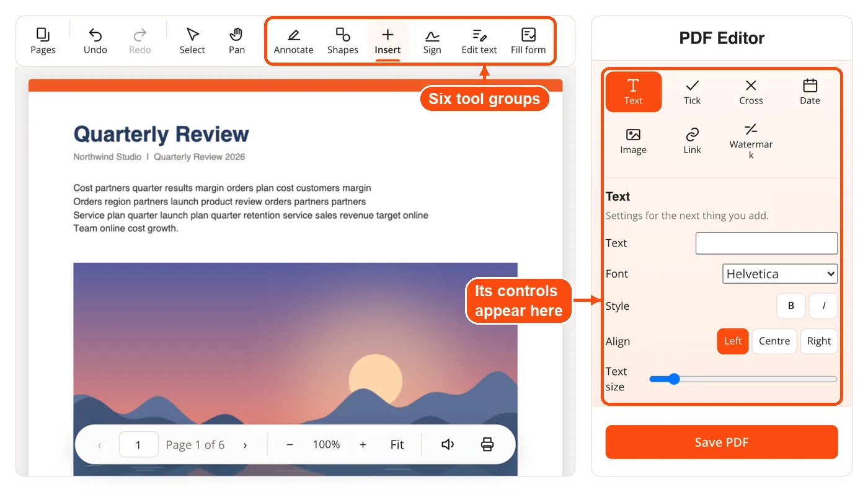The height and width of the screenshot is (492, 868).
Task: Click the Save PDF button
Action: coord(722,442)
